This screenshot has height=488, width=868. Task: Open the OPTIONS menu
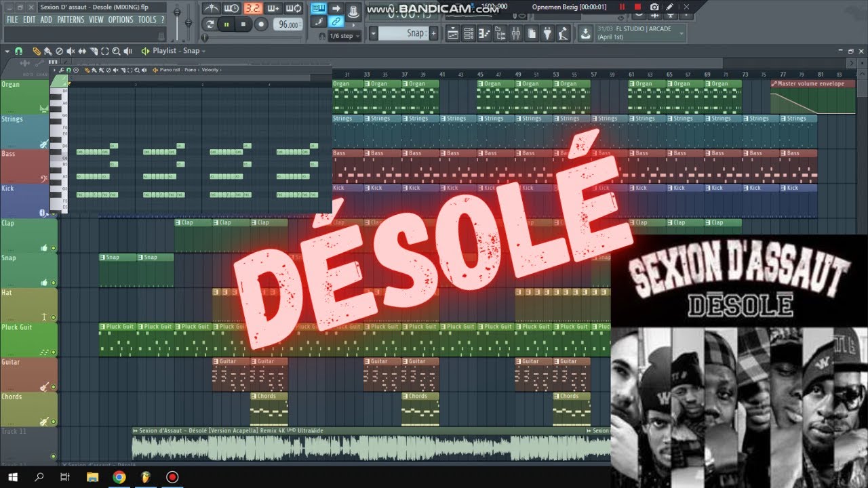click(x=121, y=20)
